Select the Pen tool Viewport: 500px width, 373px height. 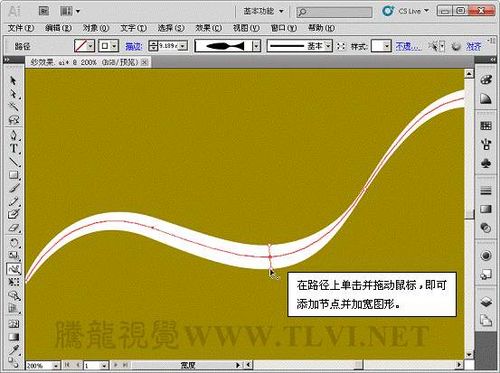coord(14,135)
